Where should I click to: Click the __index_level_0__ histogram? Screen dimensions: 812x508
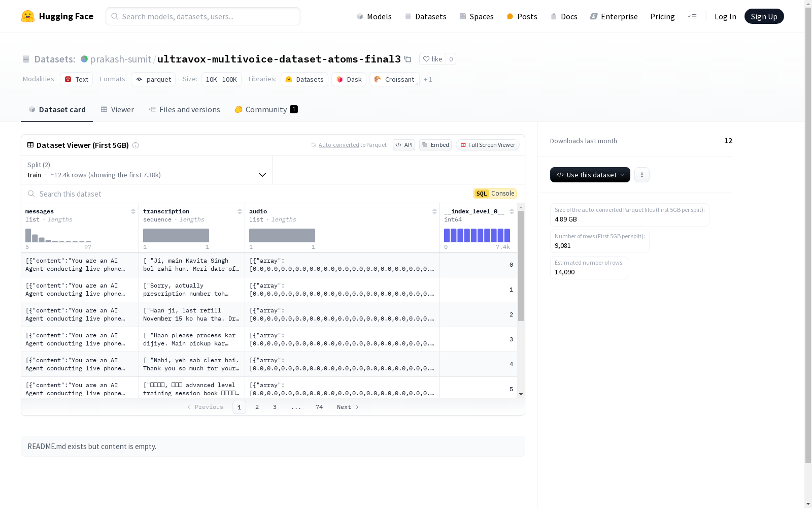coord(477,235)
